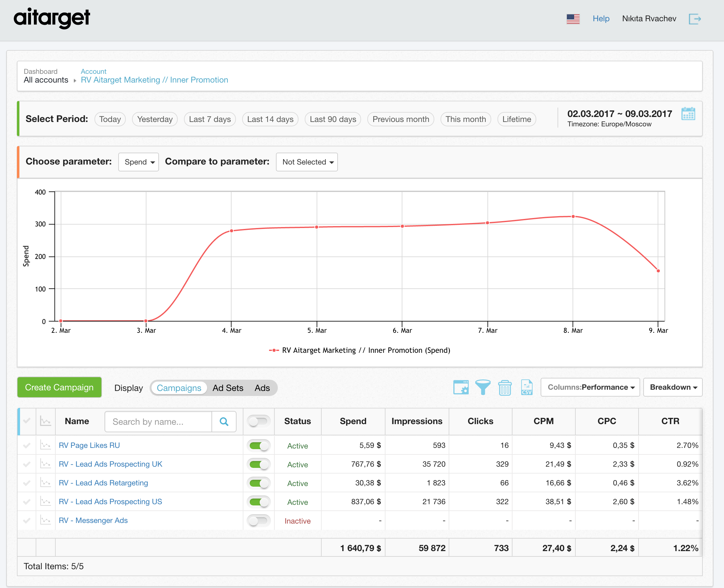The height and width of the screenshot is (588, 724).
Task: Open the RV - Lead Ads Retargeting campaign
Action: 103,483
